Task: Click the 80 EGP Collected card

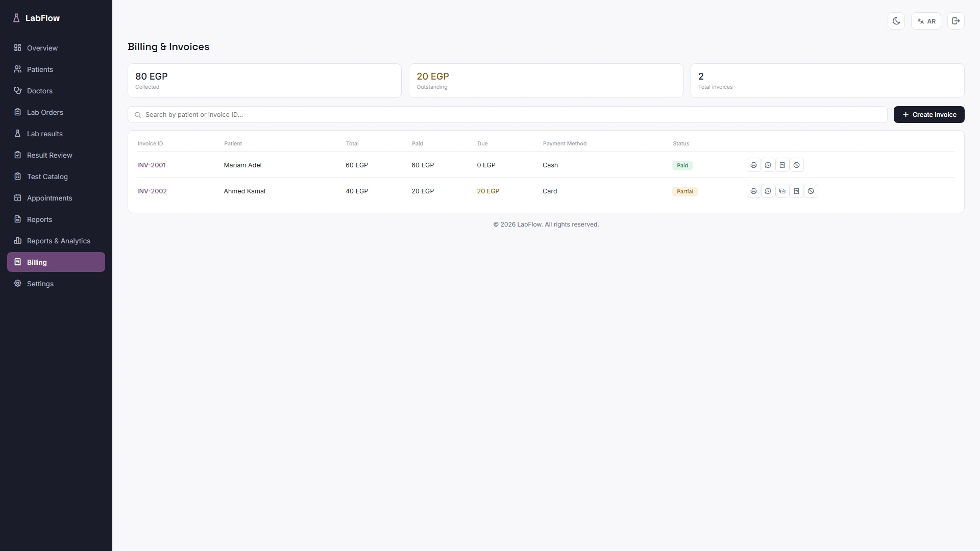Action: click(264, 81)
